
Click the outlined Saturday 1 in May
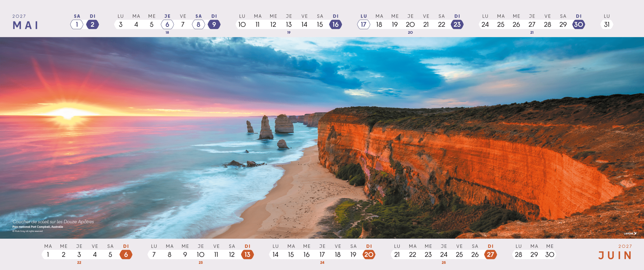click(x=77, y=25)
